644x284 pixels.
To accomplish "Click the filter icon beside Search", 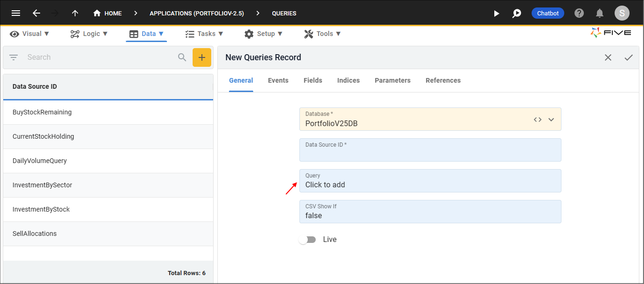I will tap(14, 57).
